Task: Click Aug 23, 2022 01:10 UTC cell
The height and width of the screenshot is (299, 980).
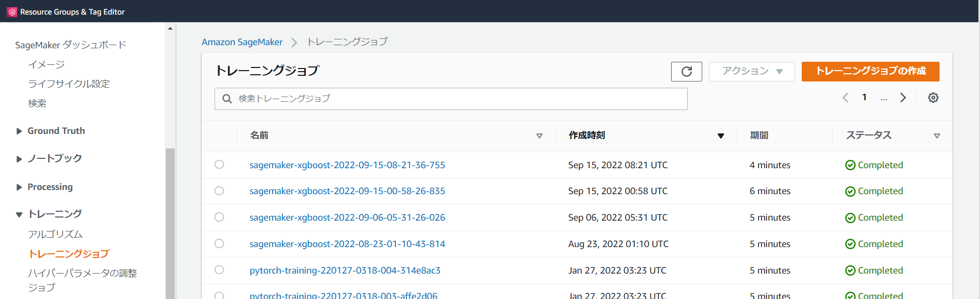Action: click(x=618, y=244)
